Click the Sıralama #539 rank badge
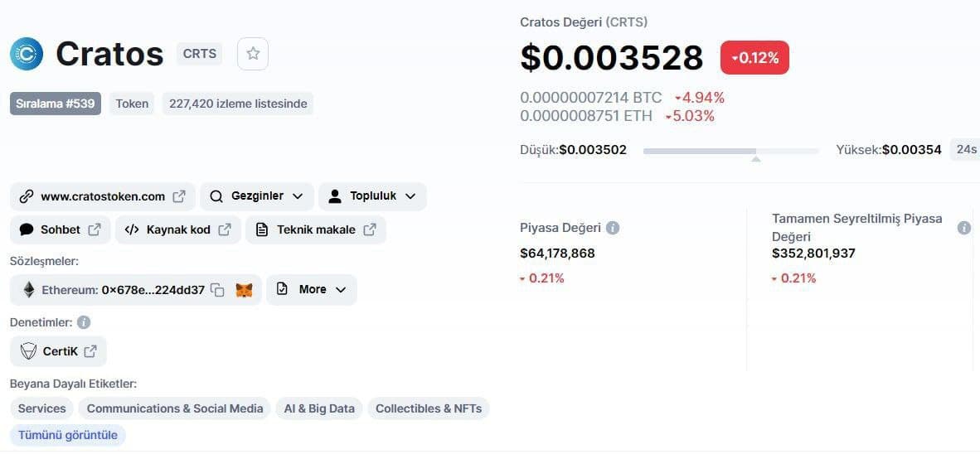Viewport: 980px width, 454px height. click(55, 104)
